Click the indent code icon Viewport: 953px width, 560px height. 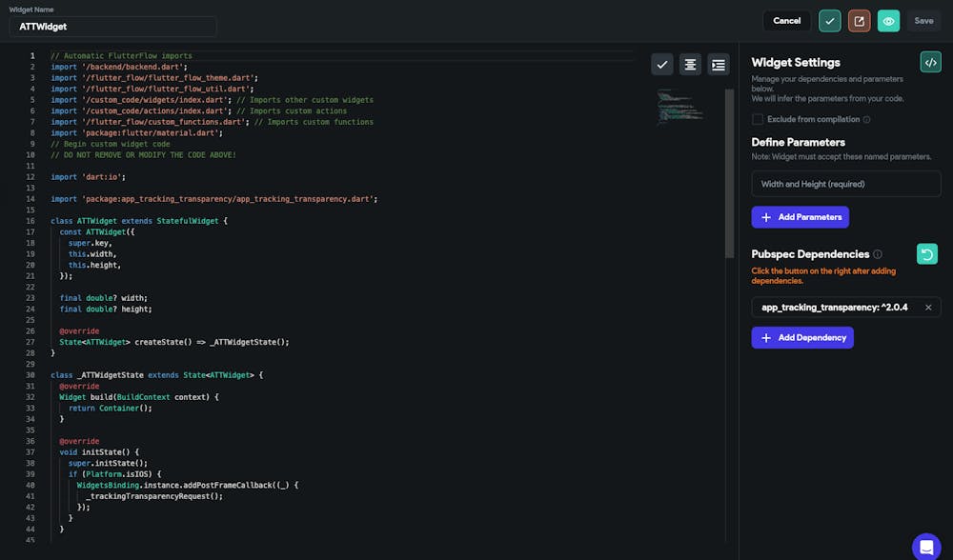(719, 64)
